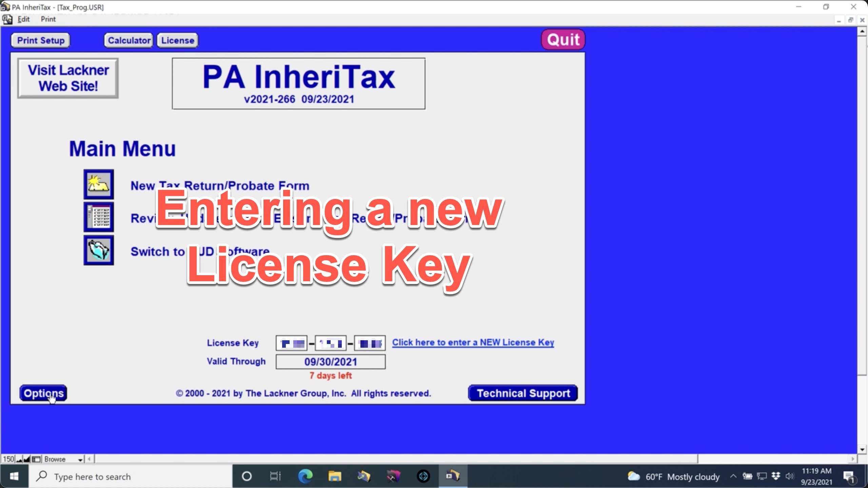Image resolution: width=868 pixels, height=488 pixels.
Task: Show hidden icons via the tray chevron
Action: (733, 476)
